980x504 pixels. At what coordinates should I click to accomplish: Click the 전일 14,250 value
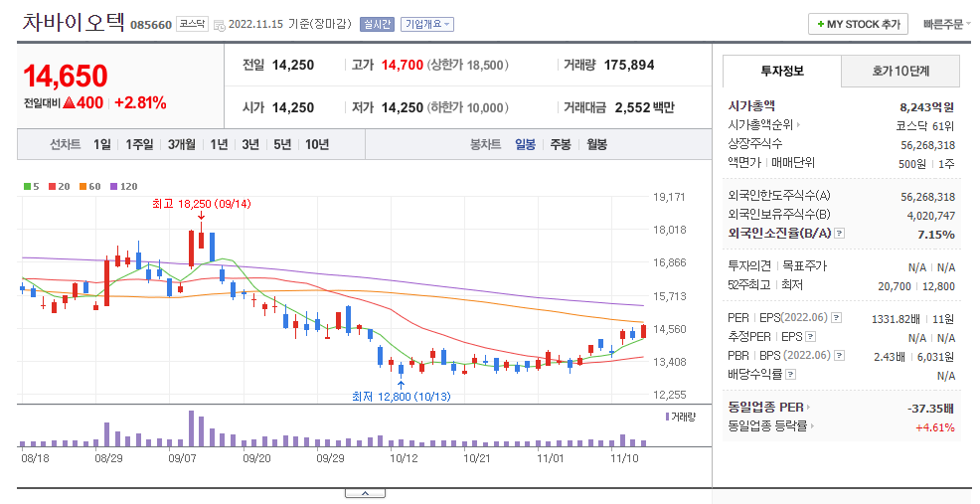tap(293, 65)
